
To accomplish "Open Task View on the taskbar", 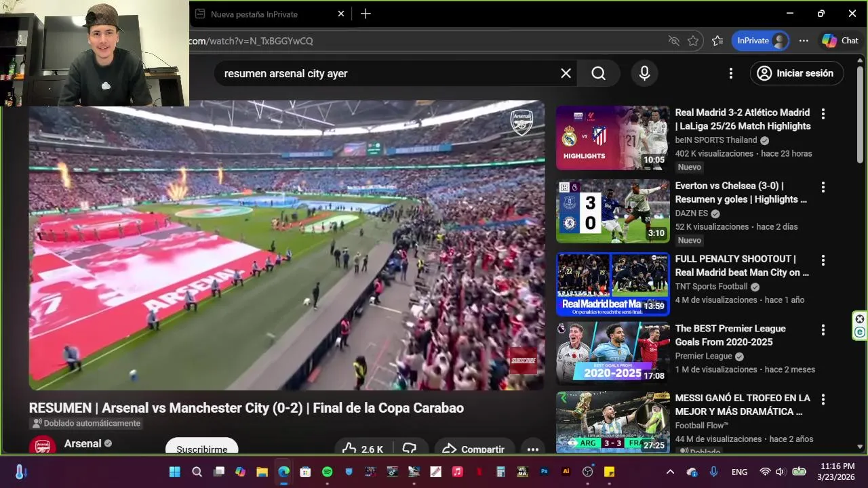I will point(218,472).
